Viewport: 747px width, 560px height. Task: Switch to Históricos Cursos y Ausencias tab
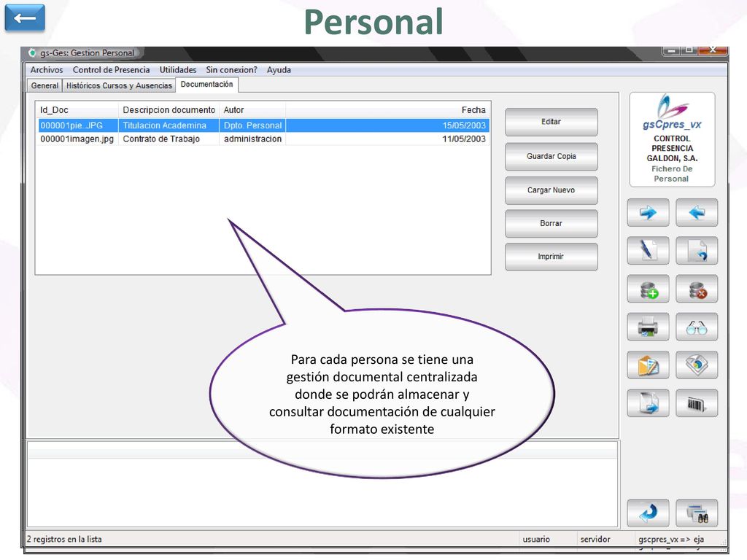click(x=119, y=85)
